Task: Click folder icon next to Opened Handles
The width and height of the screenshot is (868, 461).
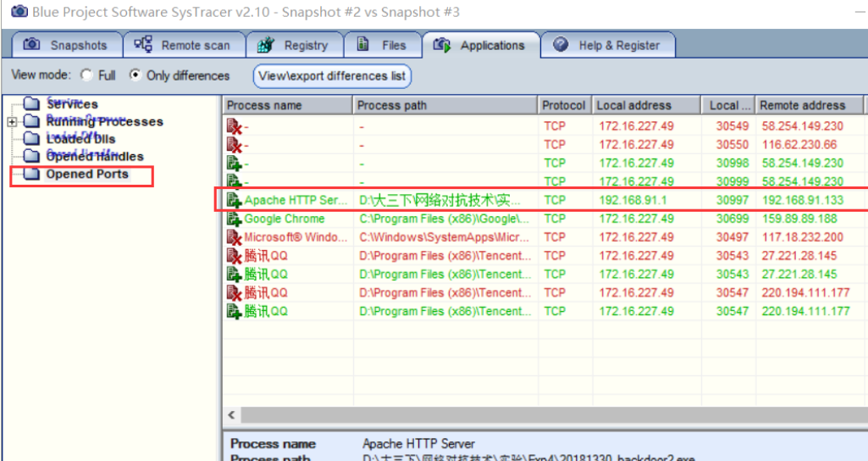Action: pyautogui.click(x=32, y=156)
